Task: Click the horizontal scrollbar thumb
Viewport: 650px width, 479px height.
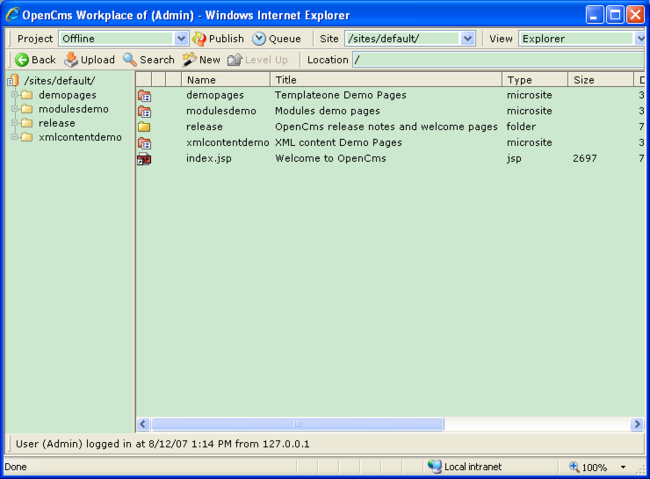Action: click(298, 424)
